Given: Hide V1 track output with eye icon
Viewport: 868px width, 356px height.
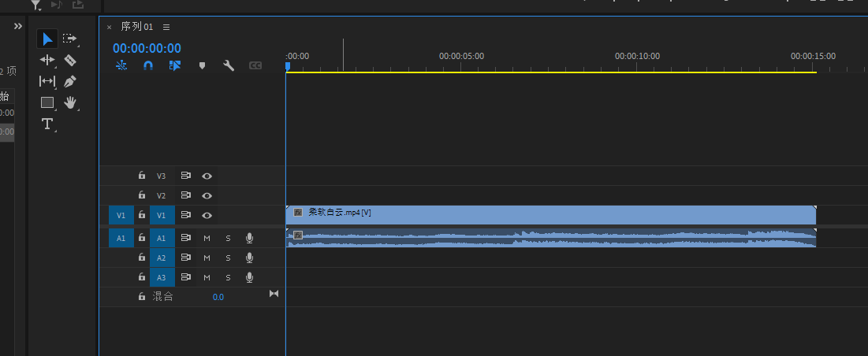Looking at the screenshot, I should 207,215.
